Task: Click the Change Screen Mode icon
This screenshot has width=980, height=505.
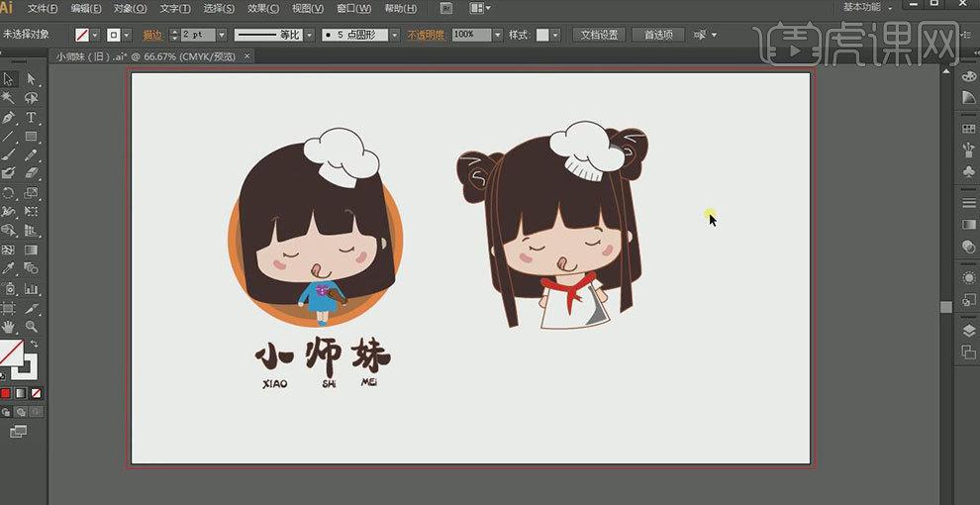Action: coord(18,431)
